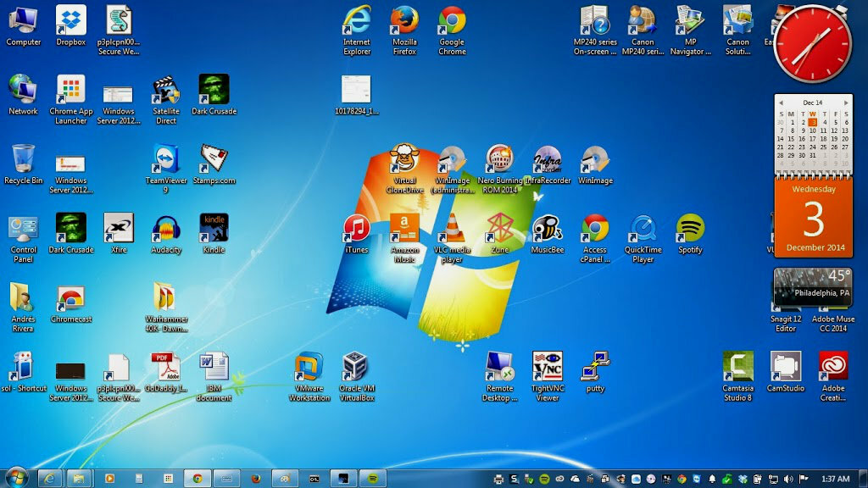Open the GoDaddy PDF file
The width and height of the screenshot is (868, 488).
tap(166, 372)
